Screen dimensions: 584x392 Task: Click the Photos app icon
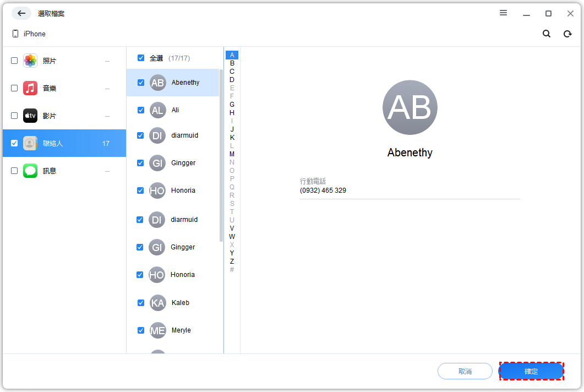[x=30, y=61]
